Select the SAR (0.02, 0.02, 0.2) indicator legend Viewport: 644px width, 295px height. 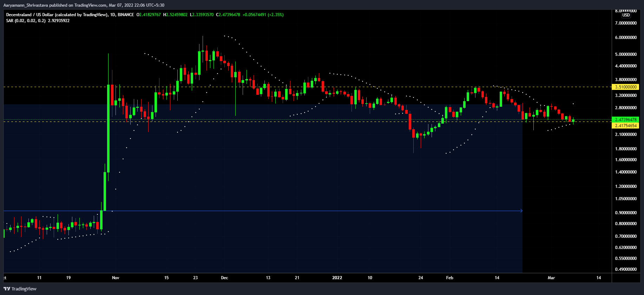point(26,21)
